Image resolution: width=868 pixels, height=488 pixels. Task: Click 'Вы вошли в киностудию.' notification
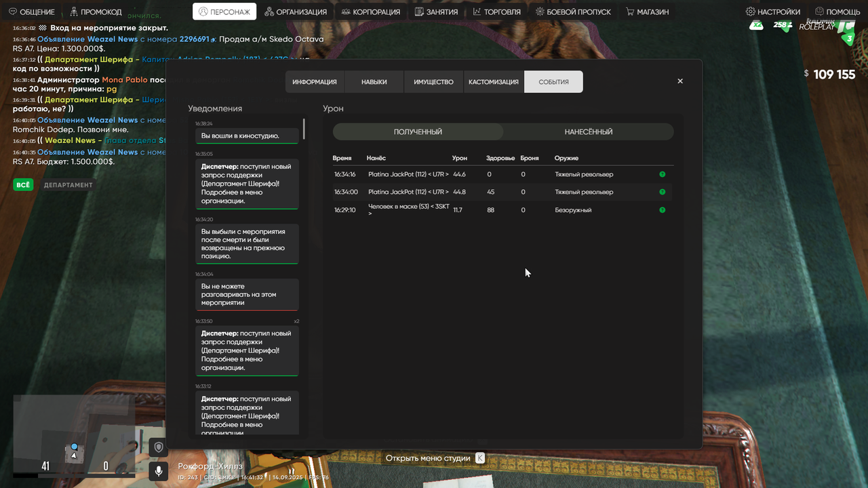tap(247, 136)
